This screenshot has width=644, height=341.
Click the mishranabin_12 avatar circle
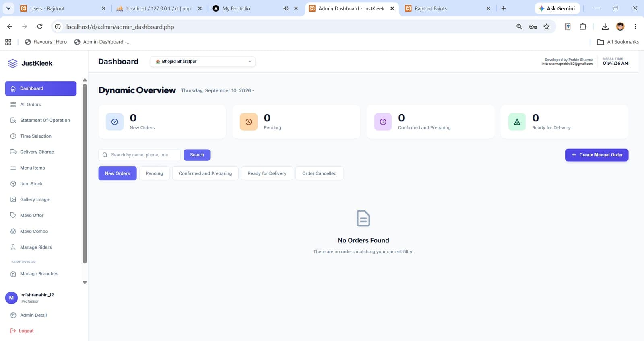pyautogui.click(x=11, y=298)
